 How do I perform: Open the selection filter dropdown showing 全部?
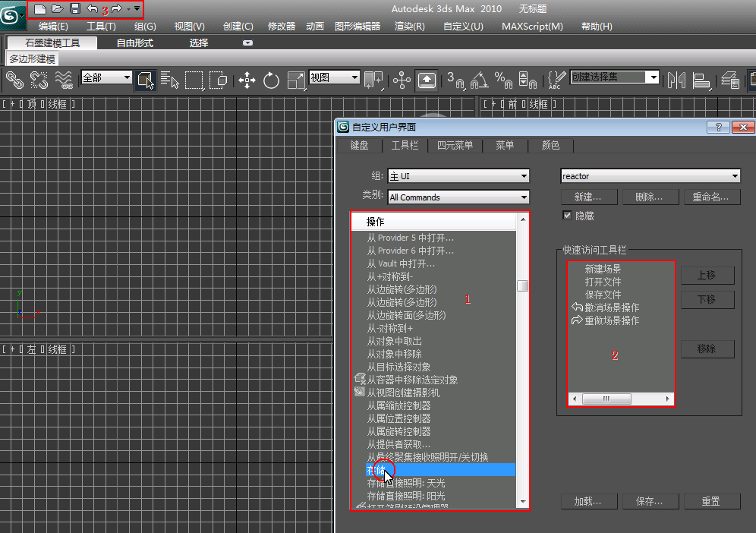point(106,77)
